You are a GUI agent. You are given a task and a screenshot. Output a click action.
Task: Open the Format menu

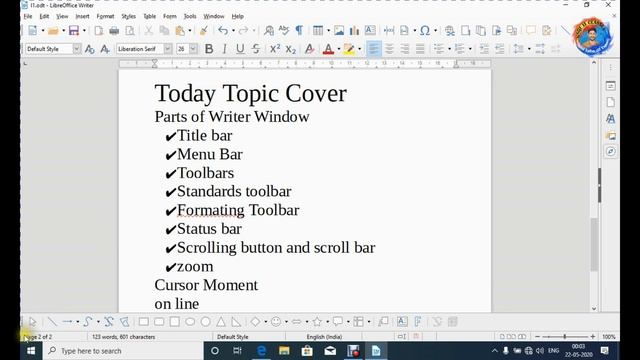[105, 16]
